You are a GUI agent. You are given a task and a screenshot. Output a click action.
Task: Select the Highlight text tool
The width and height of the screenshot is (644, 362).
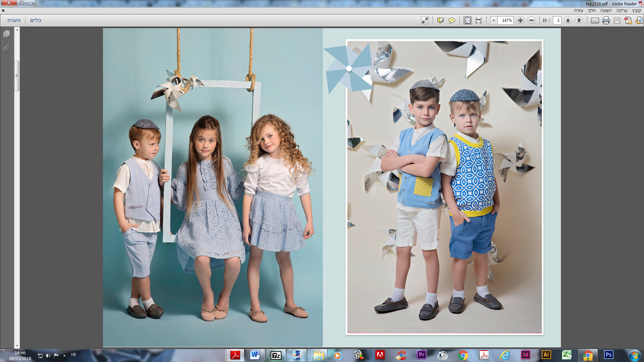pyautogui.click(x=440, y=20)
